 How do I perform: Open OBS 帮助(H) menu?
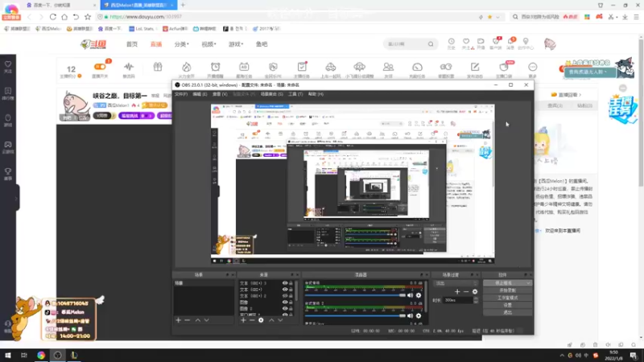(316, 94)
